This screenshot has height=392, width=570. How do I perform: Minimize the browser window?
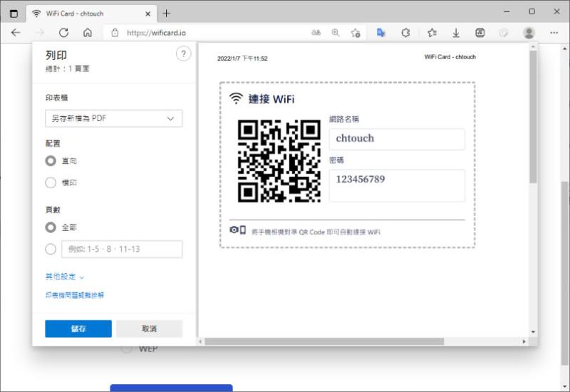[x=507, y=11]
